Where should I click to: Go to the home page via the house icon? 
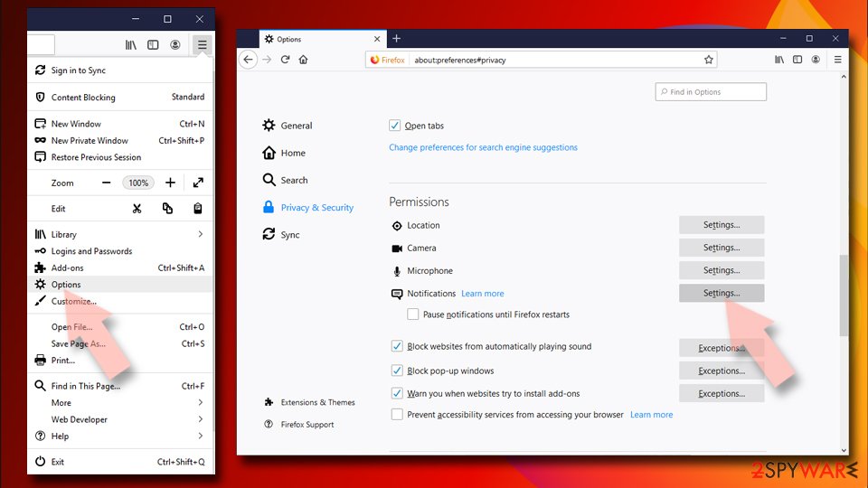coord(304,60)
